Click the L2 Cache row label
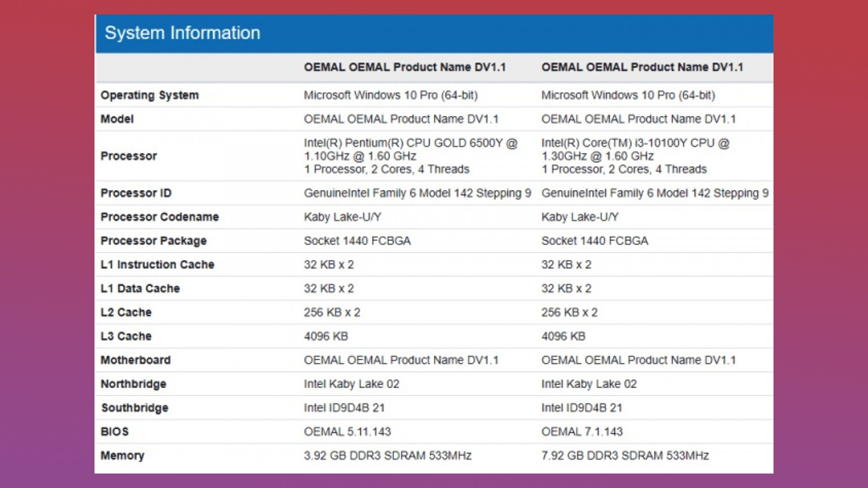The width and height of the screenshot is (868, 488). pyautogui.click(x=126, y=312)
